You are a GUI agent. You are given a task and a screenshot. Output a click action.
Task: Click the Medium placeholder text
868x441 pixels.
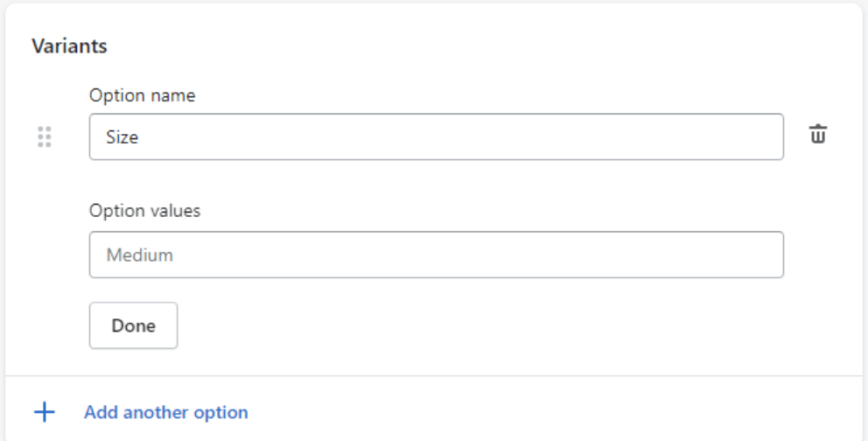pos(139,255)
